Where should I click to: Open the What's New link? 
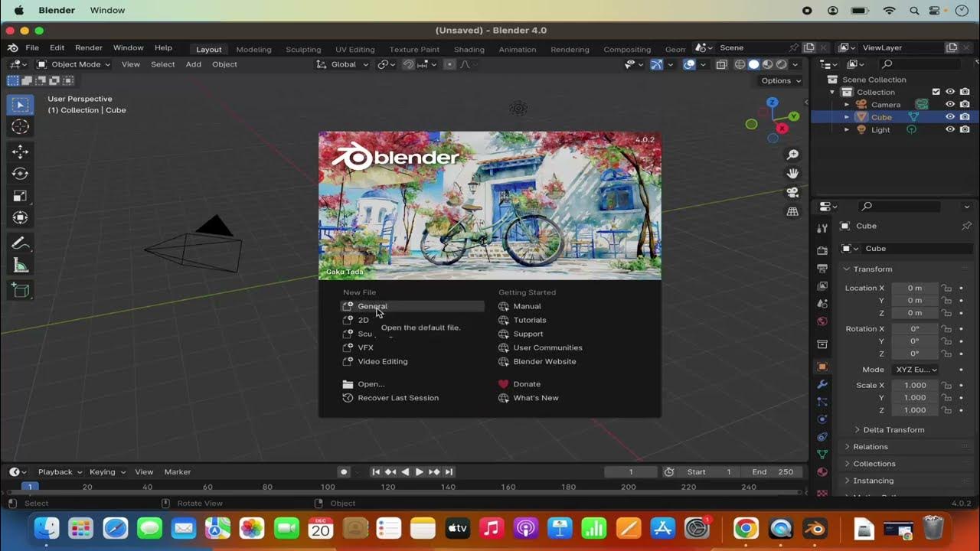(529, 398)
